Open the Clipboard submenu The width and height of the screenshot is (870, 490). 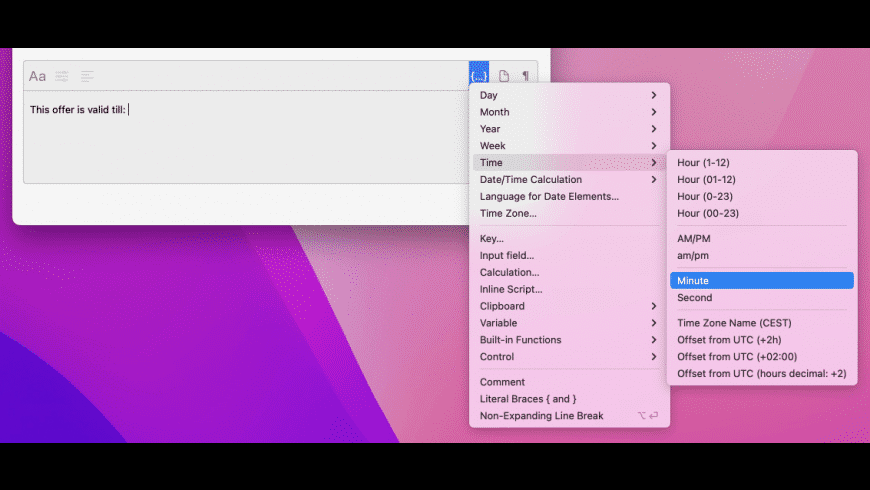point(569,306)
